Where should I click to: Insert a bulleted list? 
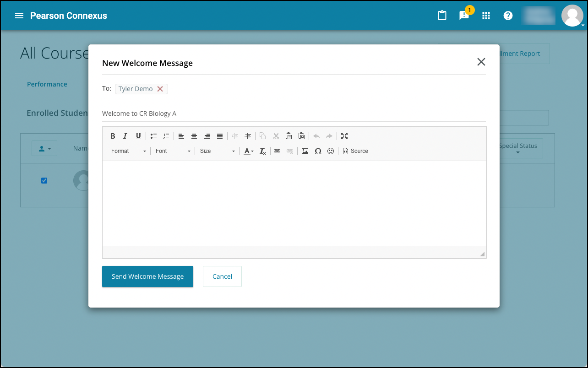153,136
